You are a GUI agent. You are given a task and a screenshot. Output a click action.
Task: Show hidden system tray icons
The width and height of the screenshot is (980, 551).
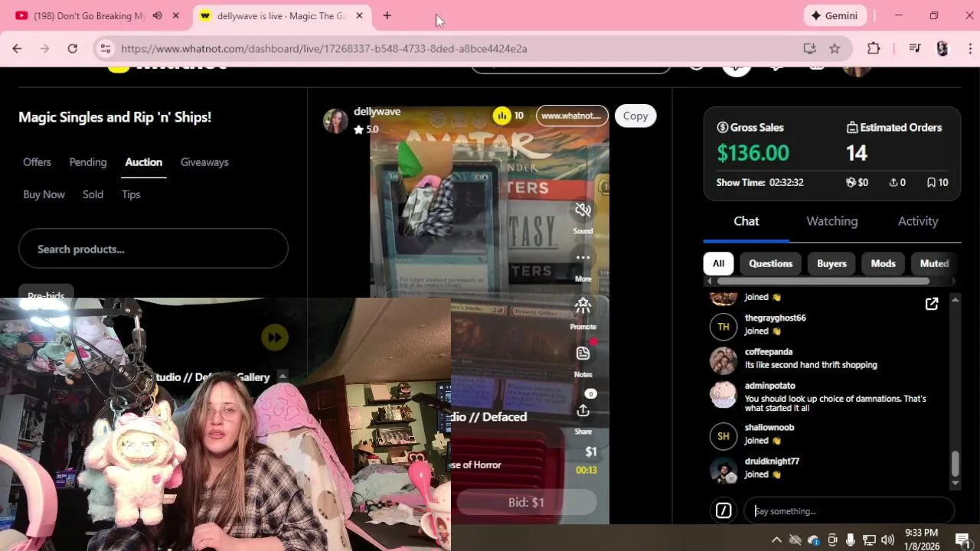tap(776, 540)
